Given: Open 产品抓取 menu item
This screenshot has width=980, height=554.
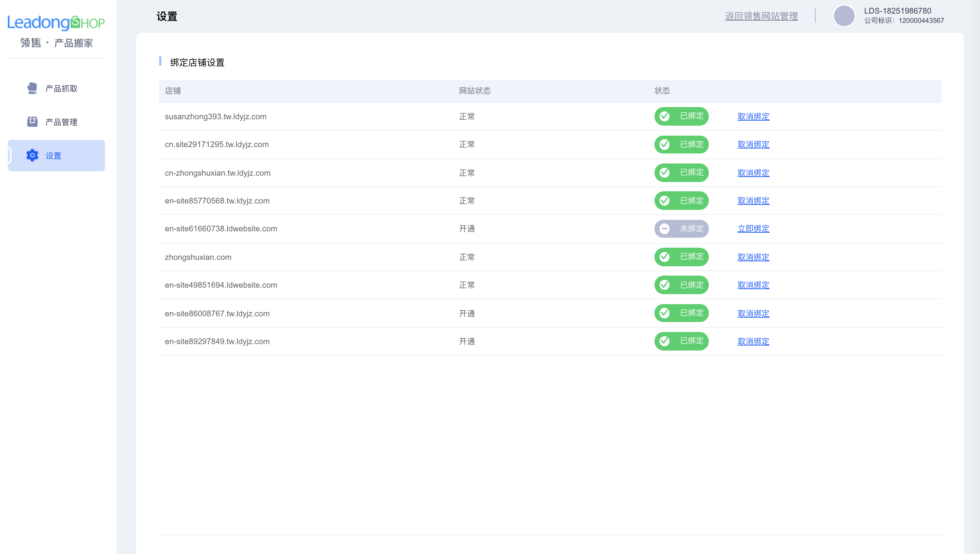Looking at the screenshot, I should tap(61, 89).
